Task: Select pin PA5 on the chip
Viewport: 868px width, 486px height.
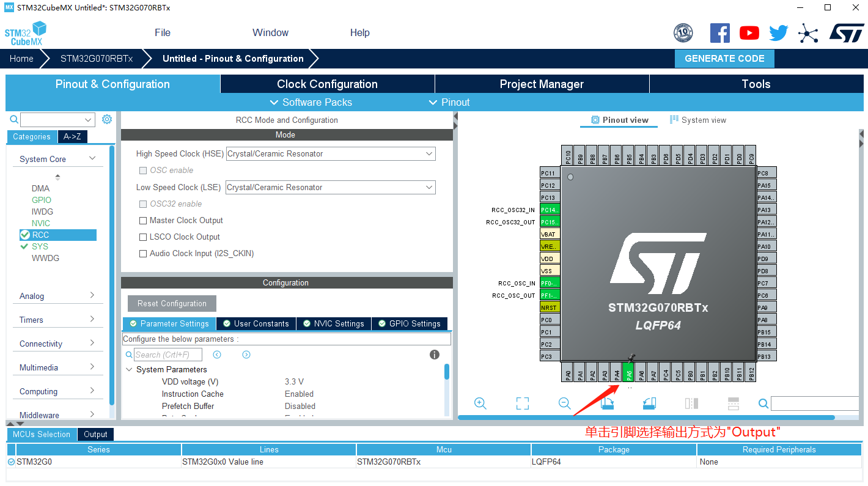Action: 628,373
